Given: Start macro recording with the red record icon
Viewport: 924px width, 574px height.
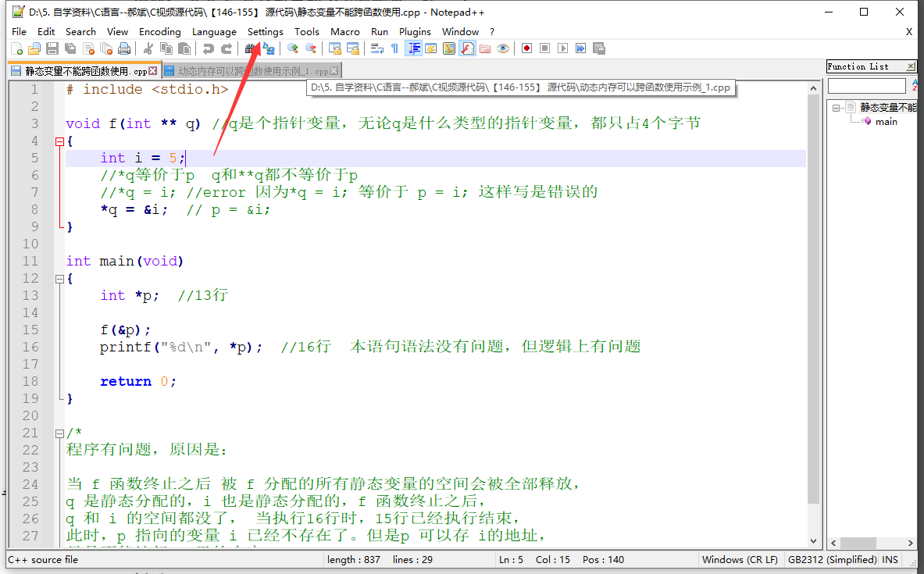Looking at the screenshot, I should 526,48.
